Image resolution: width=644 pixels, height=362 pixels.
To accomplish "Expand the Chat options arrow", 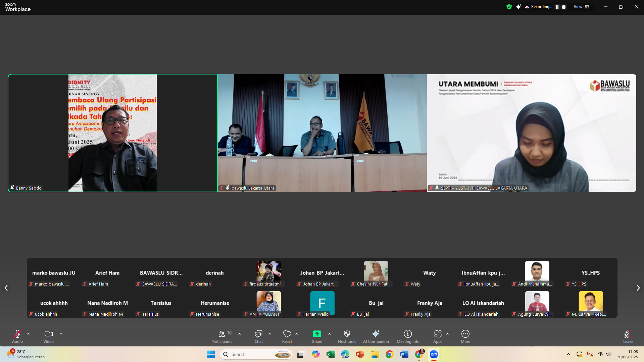I will click(270, 334).
